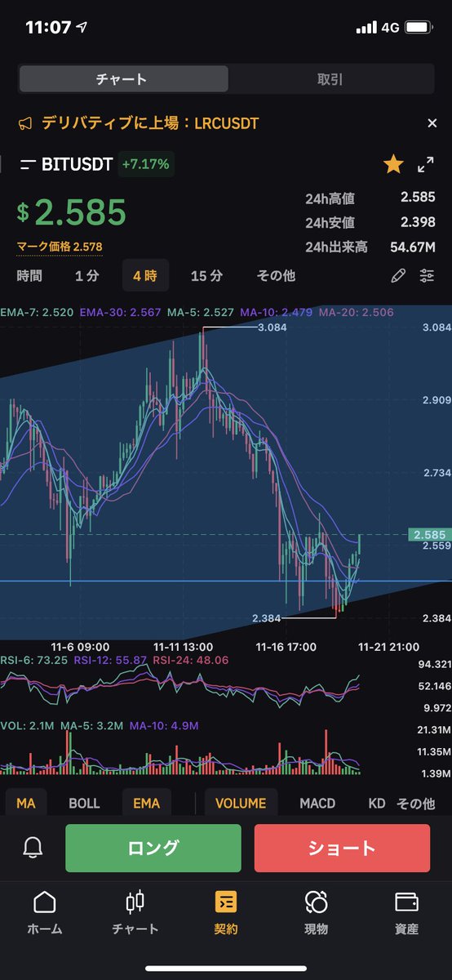Tap the +7.17% change badge
The width and height of the screenshot is (452, 980).
(x=145, y=164)
